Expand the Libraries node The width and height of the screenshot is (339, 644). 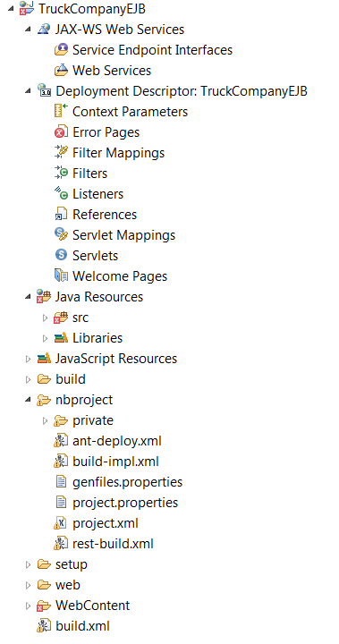pyautogui.click(x=46, y=338)
